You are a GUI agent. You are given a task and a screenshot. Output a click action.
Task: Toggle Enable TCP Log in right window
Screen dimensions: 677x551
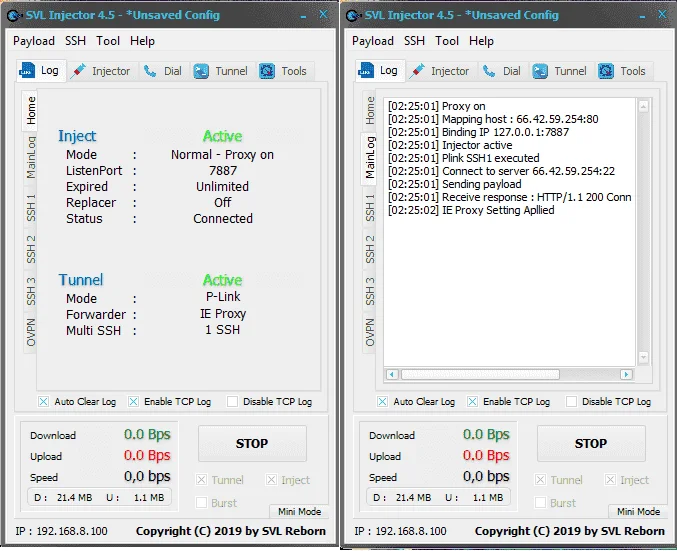(x=472, y=402)
